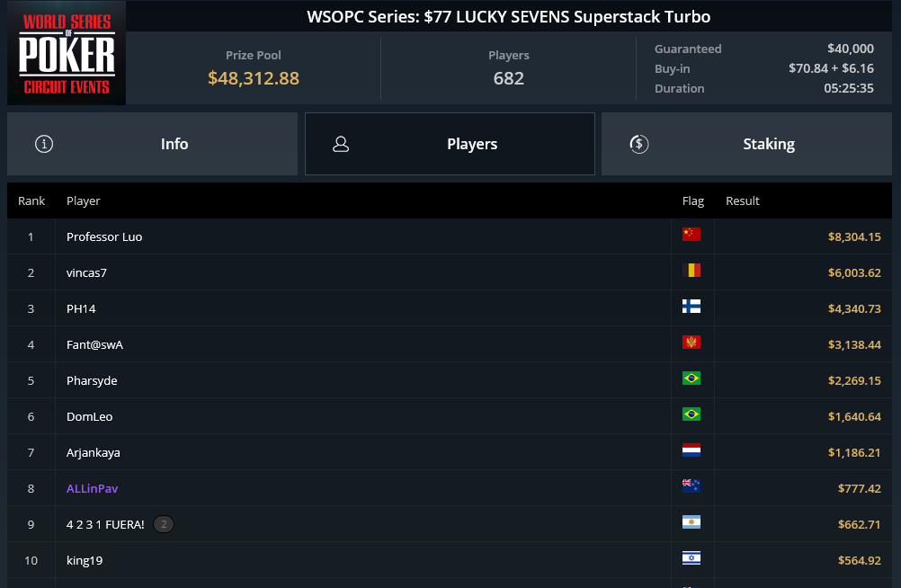Click the Info tab circle icon
Image resolution: width=901 pixels, height=588 pixels.
[44, 144]
